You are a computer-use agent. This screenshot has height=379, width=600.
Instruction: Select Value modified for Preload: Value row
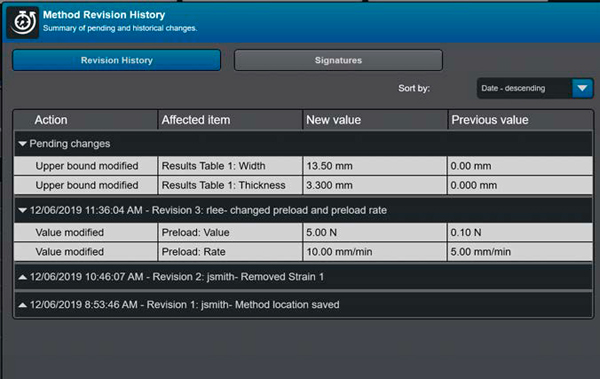tap(86, 232)
